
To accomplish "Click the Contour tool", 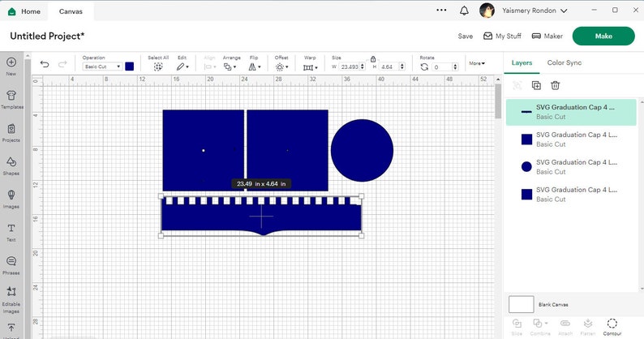I will (612, 327).
